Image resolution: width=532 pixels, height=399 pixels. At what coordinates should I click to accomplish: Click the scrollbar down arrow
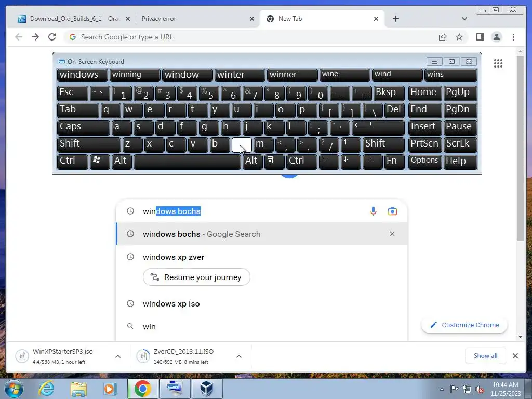point(520,337)
